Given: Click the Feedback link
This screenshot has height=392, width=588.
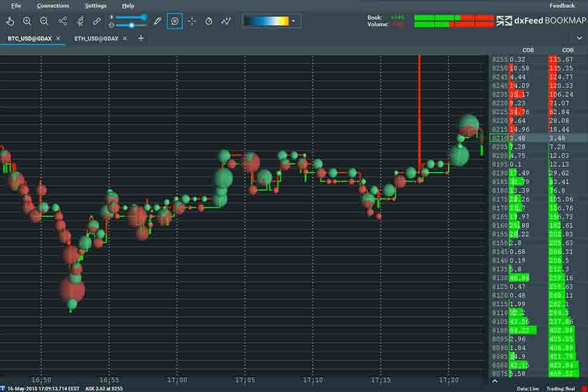Looking at the screenshot, I should (x=561, y=5).
